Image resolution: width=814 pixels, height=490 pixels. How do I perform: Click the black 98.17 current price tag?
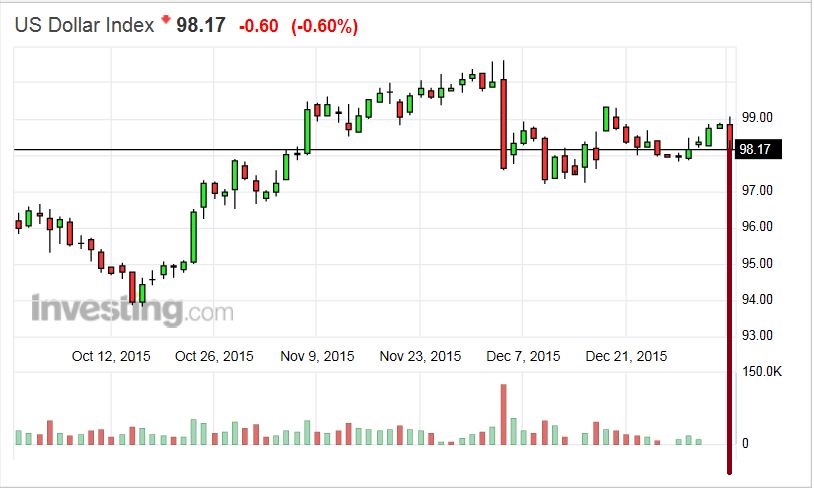click(756, 150)
